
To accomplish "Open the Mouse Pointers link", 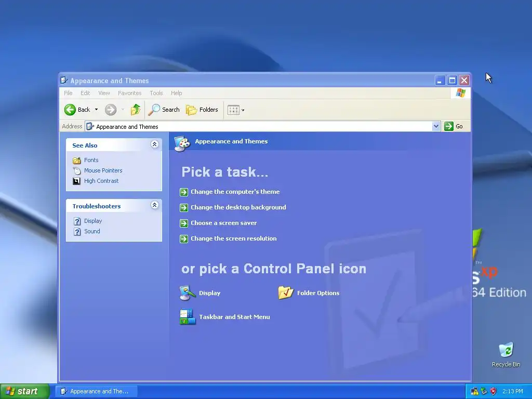I will click(x=103, y=170).
